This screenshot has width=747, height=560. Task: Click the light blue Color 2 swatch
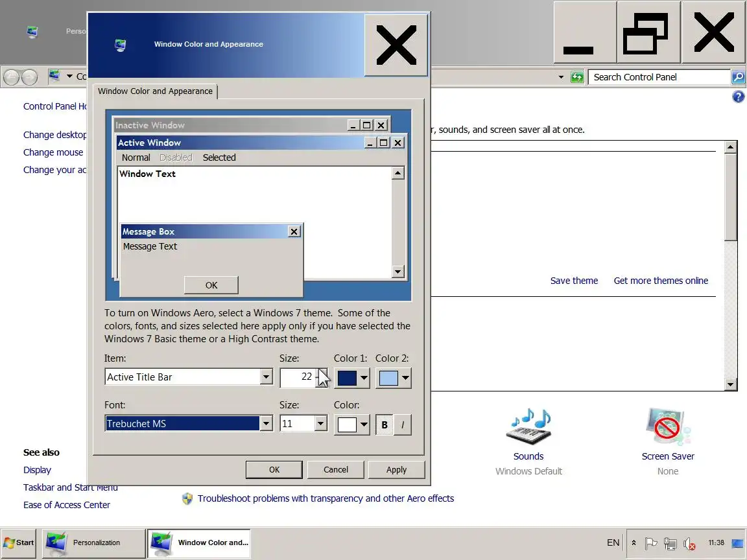388,378
